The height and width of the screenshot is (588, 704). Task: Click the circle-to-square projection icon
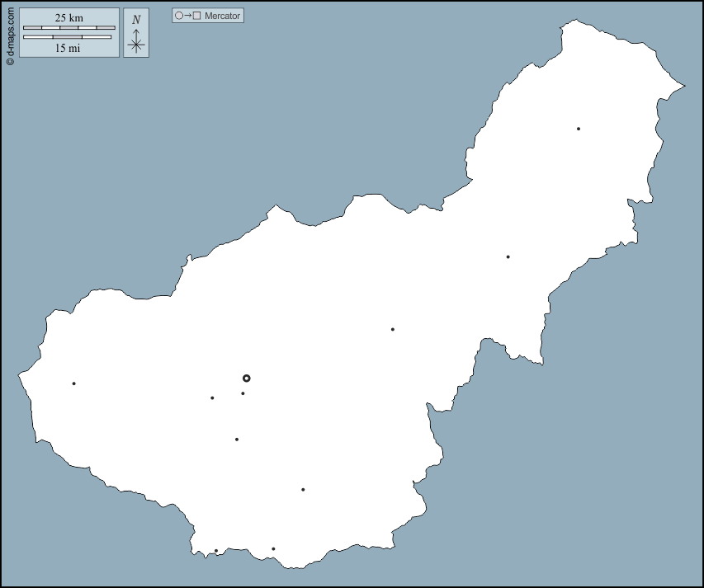point(187,16)
